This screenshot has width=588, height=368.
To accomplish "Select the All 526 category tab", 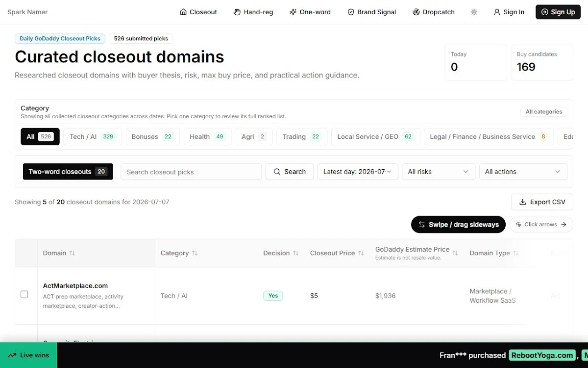I will point(40,136).
